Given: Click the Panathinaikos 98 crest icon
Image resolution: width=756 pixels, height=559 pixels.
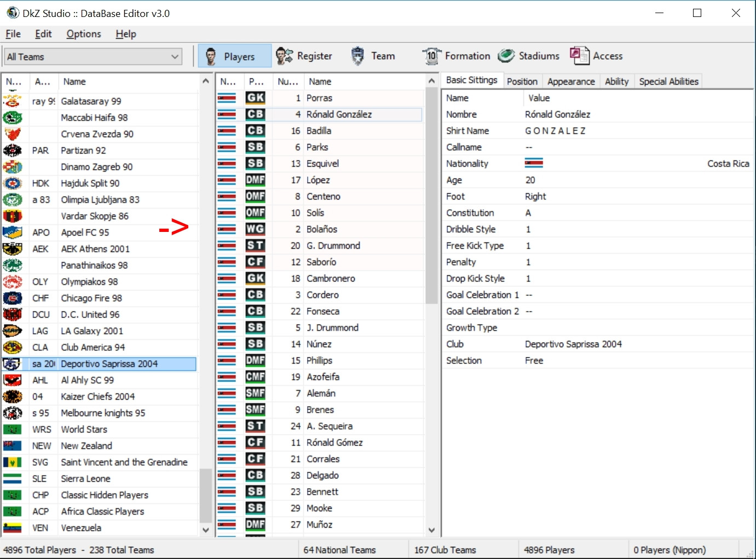Looking at the screenshot, I should (x=13, y=265).
